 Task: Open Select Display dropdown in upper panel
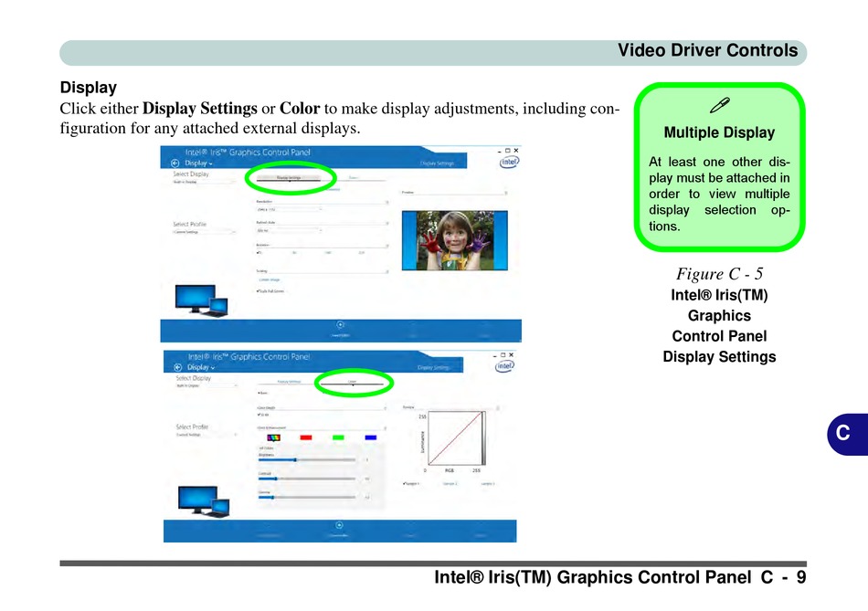pos(204,182)
